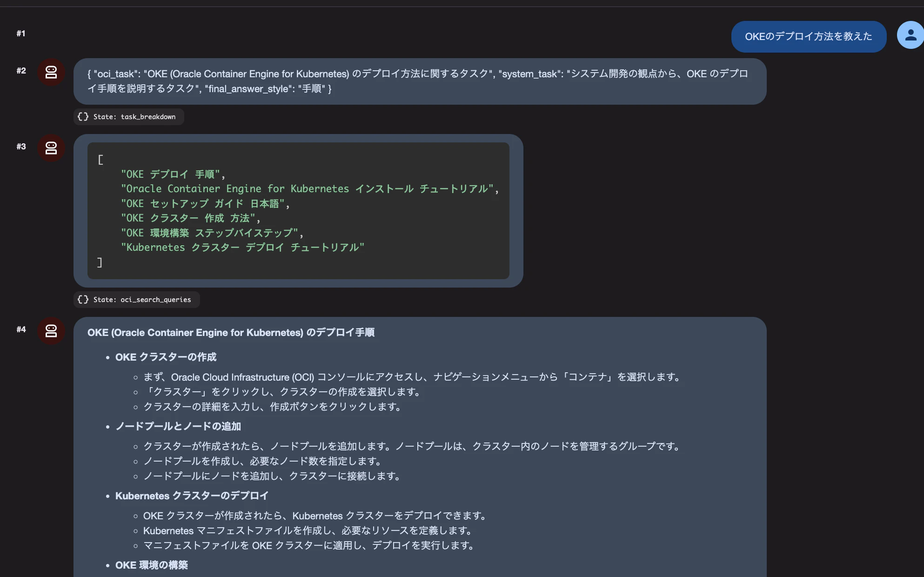Click the user avatar icon on message #1
Screen dimensions: 924x577
click(x=911, y=35)
